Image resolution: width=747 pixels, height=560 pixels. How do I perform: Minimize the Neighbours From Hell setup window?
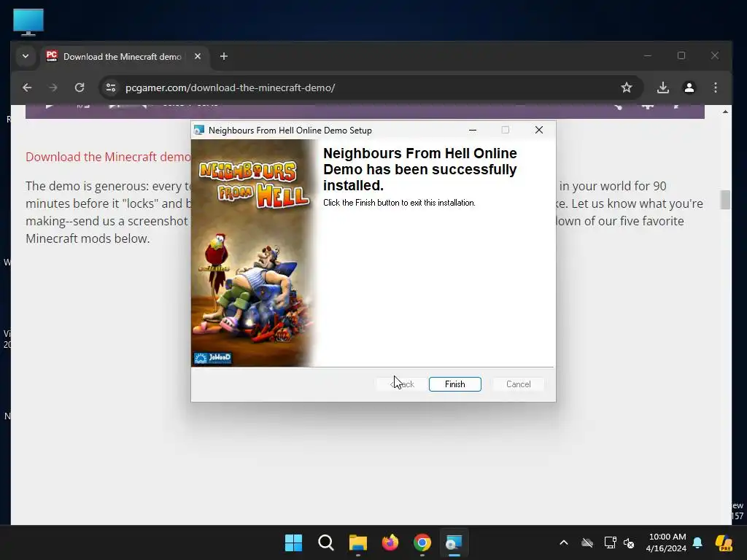(473, 130)
